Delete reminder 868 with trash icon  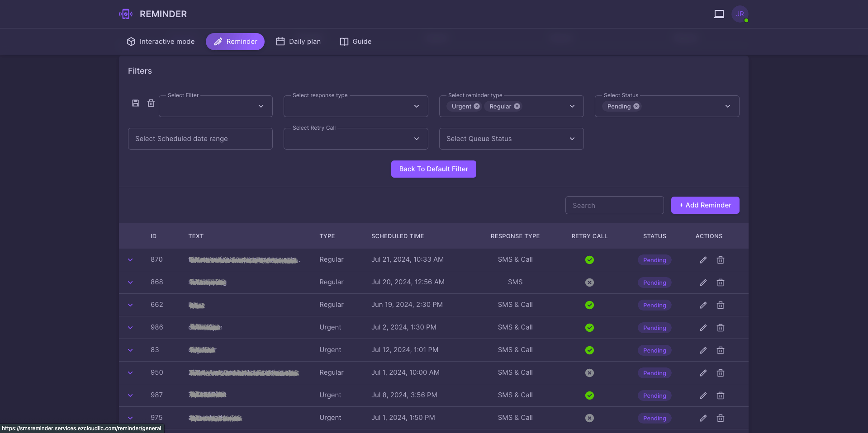(721, 282)
